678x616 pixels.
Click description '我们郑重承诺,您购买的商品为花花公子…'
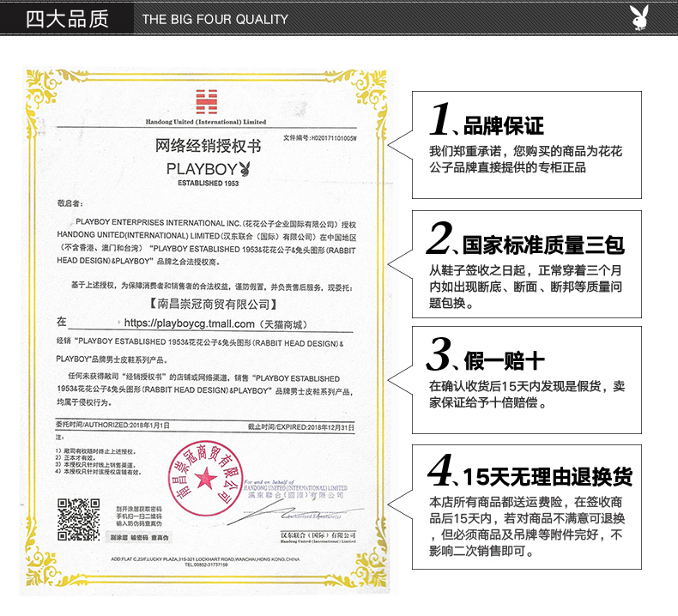(525, 159)
